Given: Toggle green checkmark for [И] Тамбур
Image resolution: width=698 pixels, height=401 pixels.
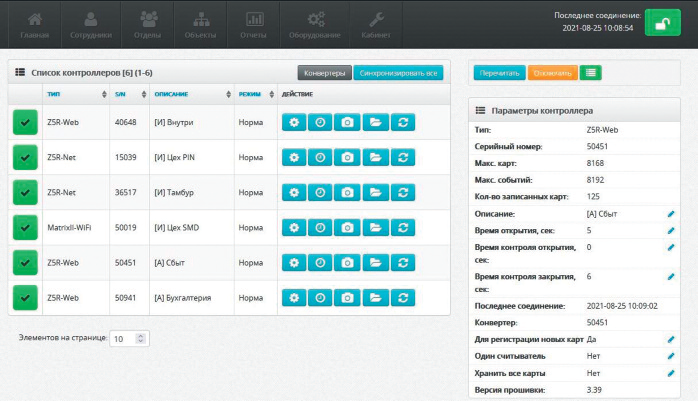Looking at the screenshot, I should coord(25,192).
